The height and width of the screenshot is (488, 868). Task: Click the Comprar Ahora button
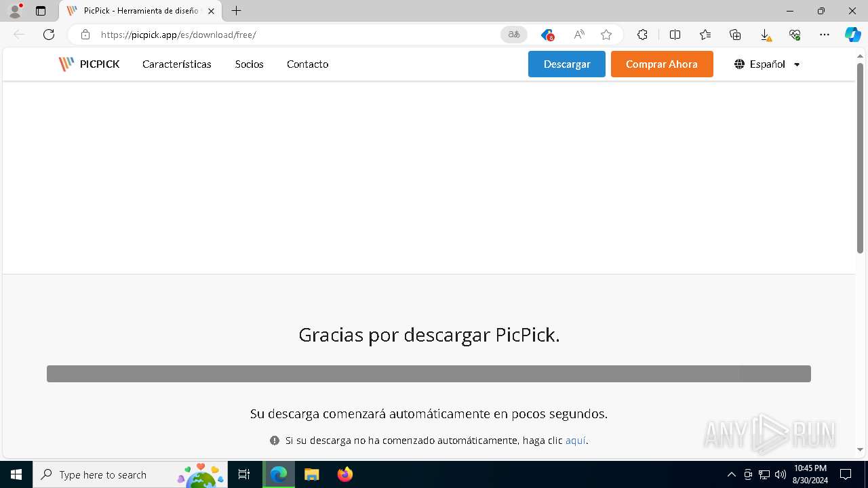[x=662, y=64]
